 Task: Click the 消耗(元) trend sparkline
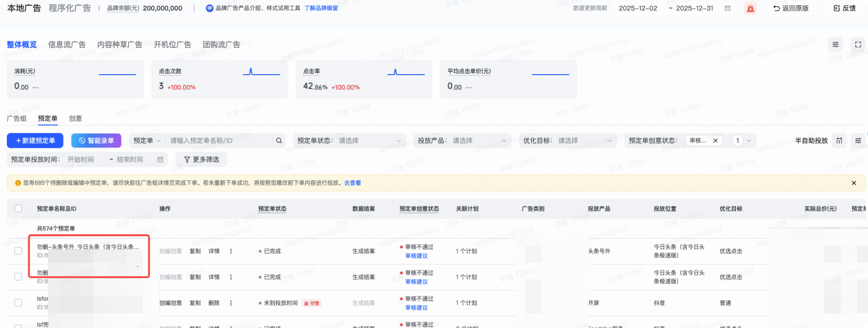(x=118, y=74)
